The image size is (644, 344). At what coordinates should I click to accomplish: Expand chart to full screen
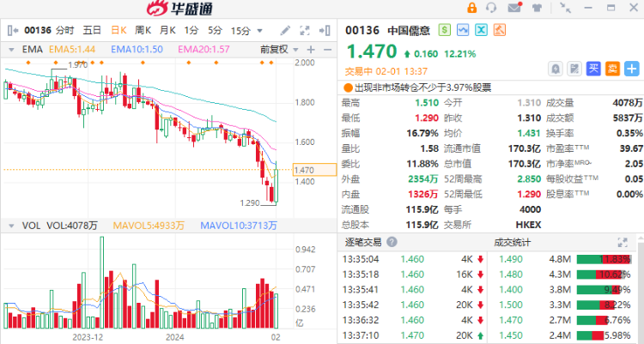tap(304, 30)
